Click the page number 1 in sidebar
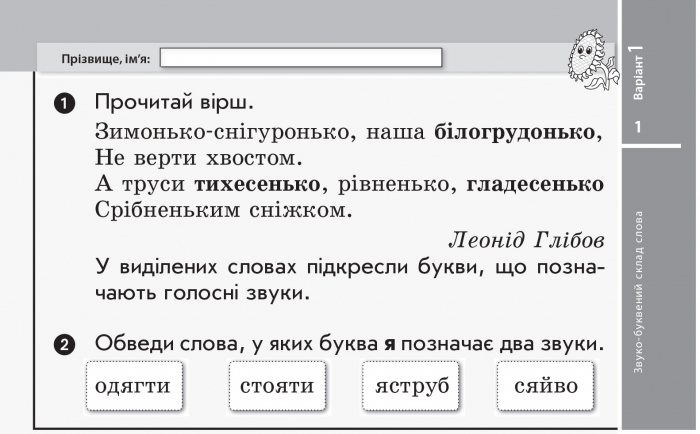The height and width of the screenshot is (434, 700). [638, 127]
